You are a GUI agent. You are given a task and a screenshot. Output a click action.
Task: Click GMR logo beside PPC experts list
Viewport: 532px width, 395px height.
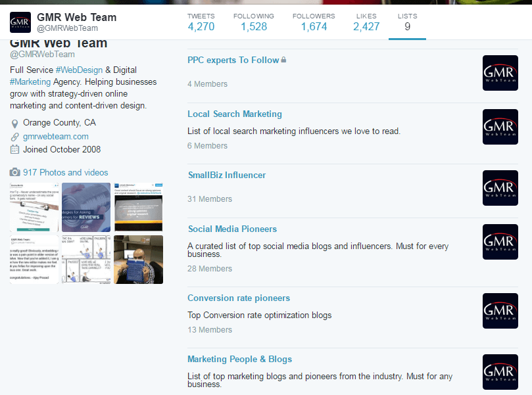pyautogui.click(x=500, y=73)
